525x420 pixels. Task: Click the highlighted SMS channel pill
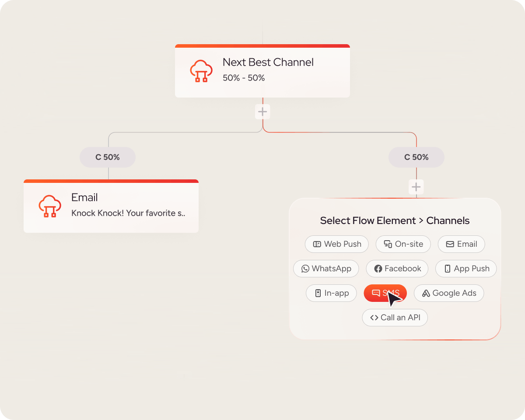(385, 293)
